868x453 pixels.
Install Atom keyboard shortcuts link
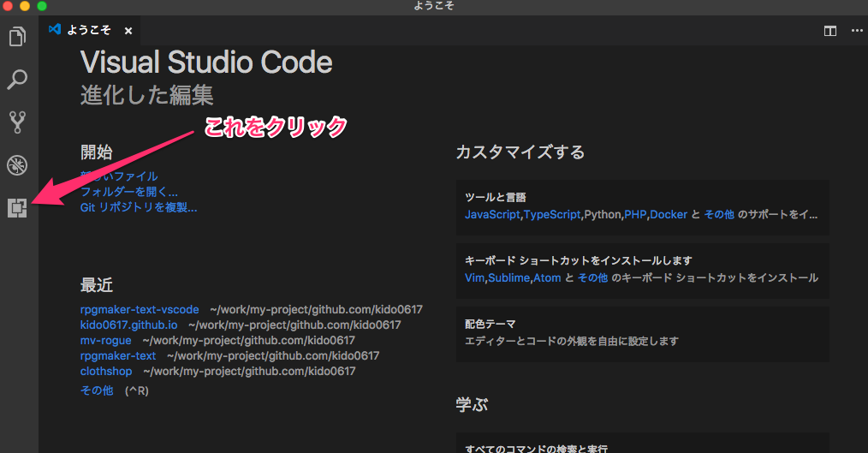(x=547, y=277)
